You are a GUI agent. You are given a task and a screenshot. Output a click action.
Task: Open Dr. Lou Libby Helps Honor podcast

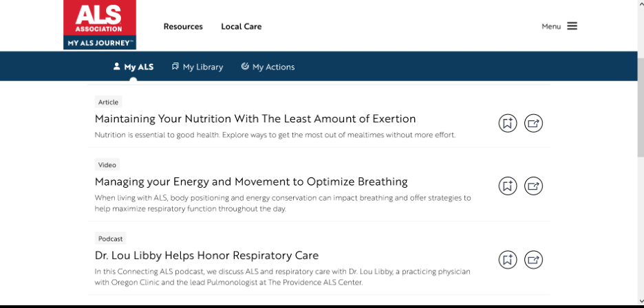point(206,256)
